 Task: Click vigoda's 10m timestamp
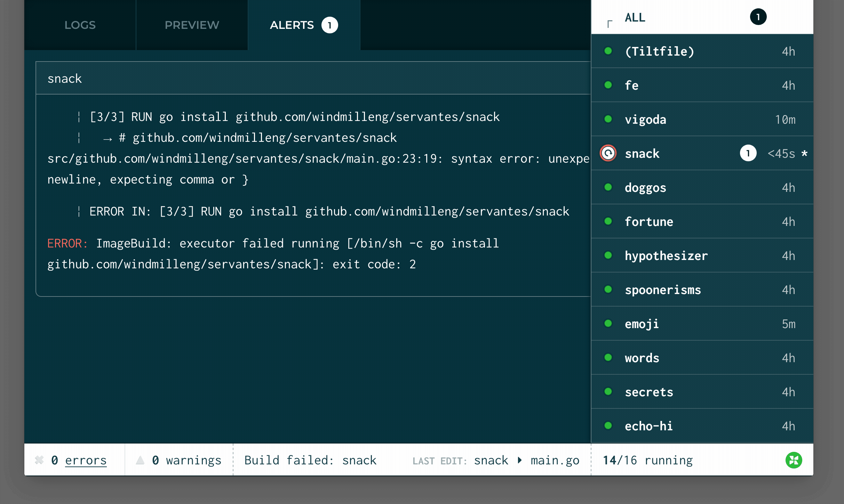[785, 119]
